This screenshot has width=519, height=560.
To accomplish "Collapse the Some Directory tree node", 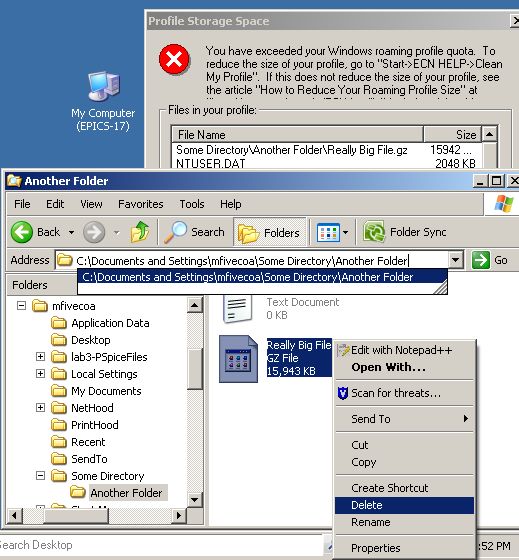I will coord(40,475).
